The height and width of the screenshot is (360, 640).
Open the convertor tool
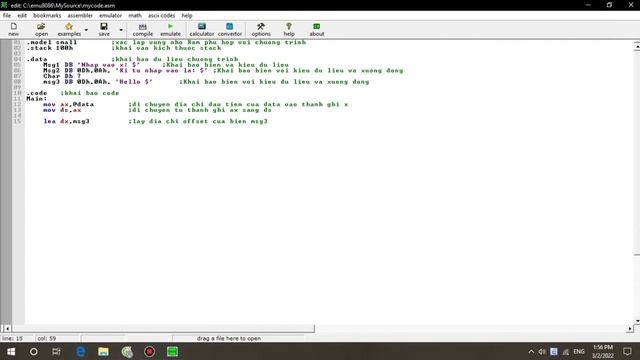point(230,29)
